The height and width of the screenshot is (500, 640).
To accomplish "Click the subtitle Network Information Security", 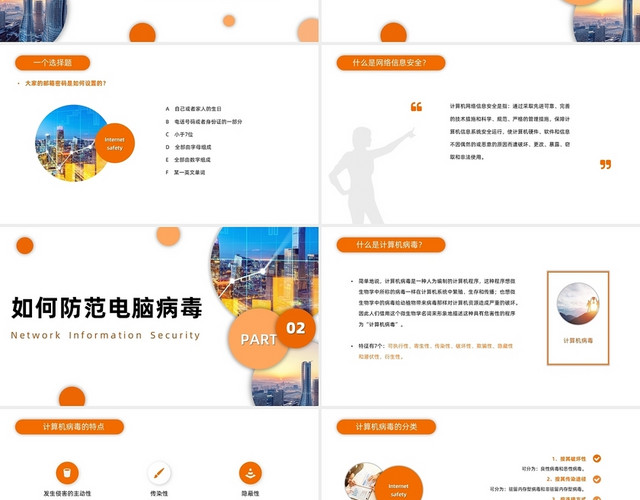I will click(105, 335).
